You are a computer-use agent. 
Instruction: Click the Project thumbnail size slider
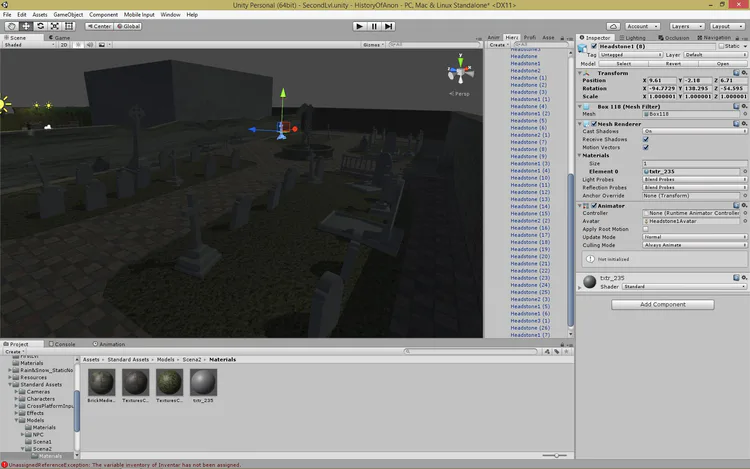point(554,456)
